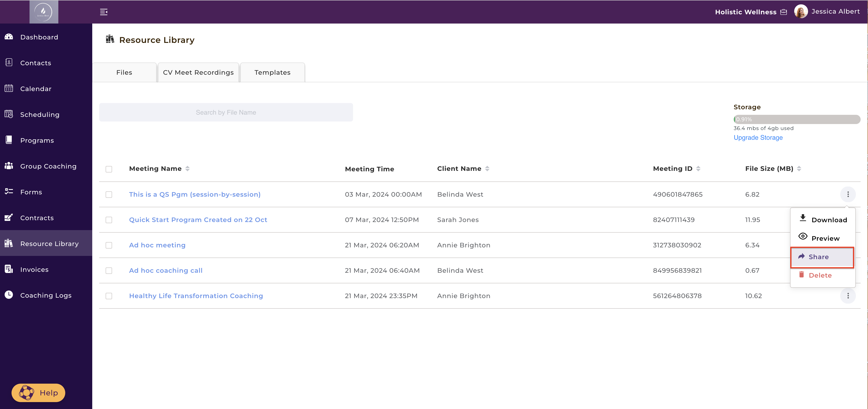Click client name Sarah Jones
The height and width of the screenshot is (409, 868).
coord(458,220)
